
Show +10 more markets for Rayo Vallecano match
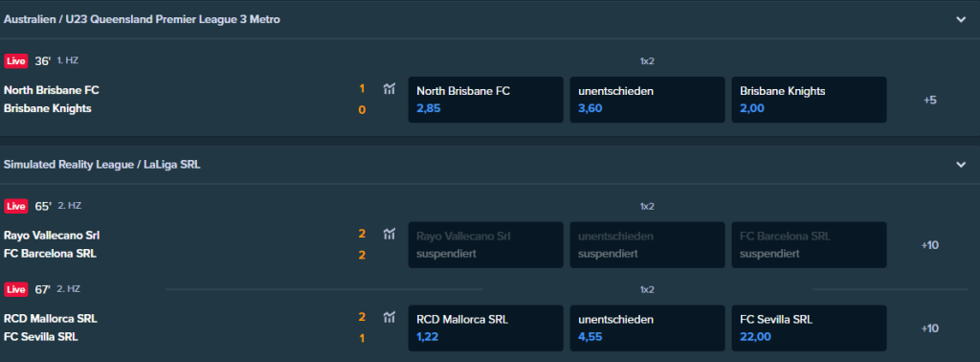(930, 245)
